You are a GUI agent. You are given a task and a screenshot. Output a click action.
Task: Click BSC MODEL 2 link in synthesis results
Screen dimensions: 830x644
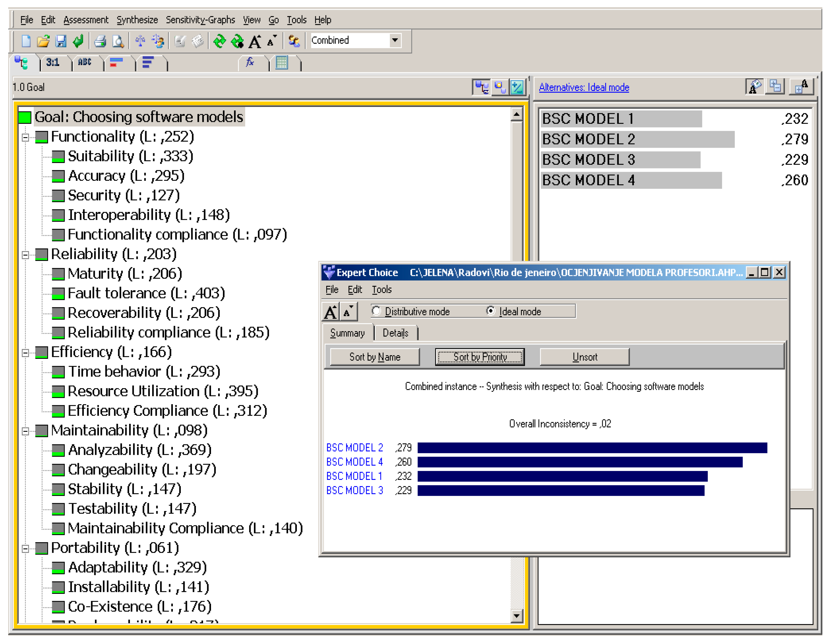coord(355,448)
